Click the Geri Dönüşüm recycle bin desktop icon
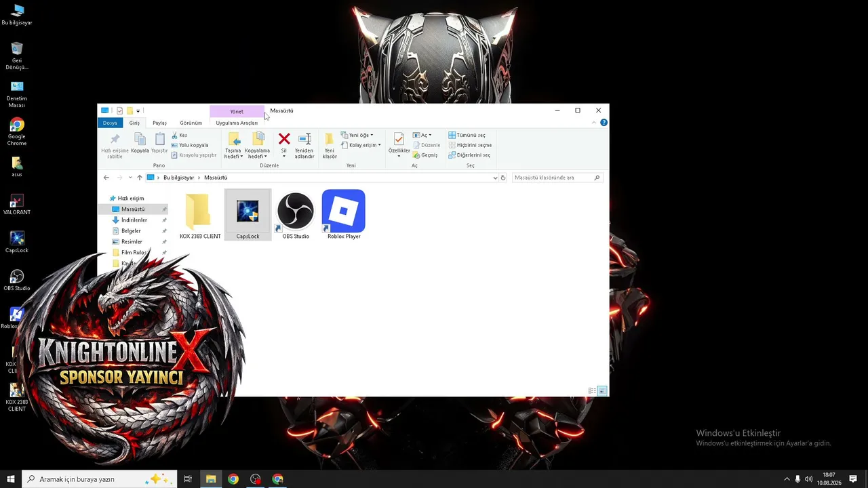This screenshot has height=488, width=868. [17, 56]
